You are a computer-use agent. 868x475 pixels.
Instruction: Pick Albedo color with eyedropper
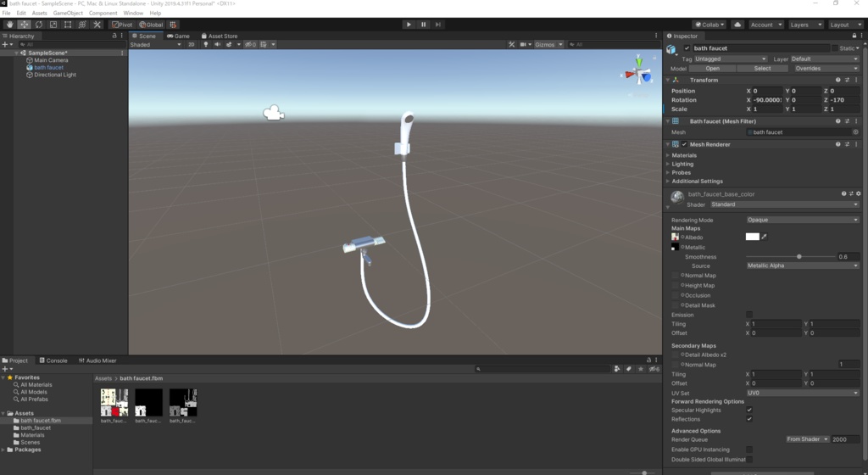(765, 237)
